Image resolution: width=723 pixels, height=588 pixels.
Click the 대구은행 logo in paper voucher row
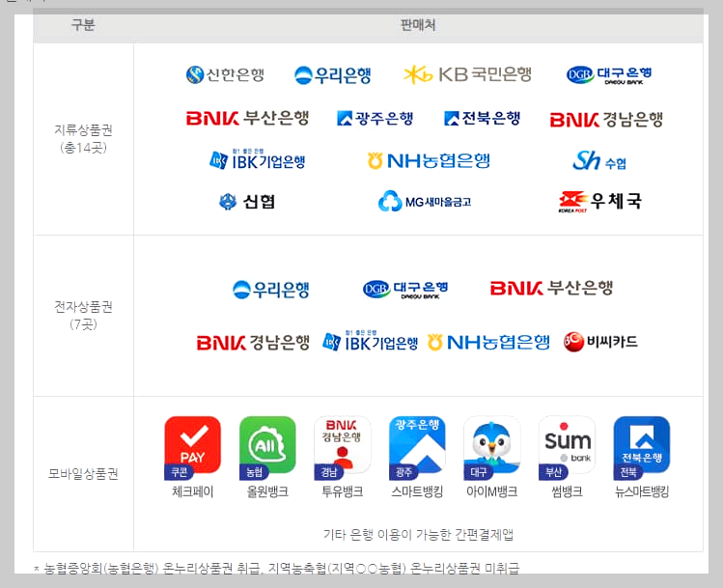tap(609, 74)
